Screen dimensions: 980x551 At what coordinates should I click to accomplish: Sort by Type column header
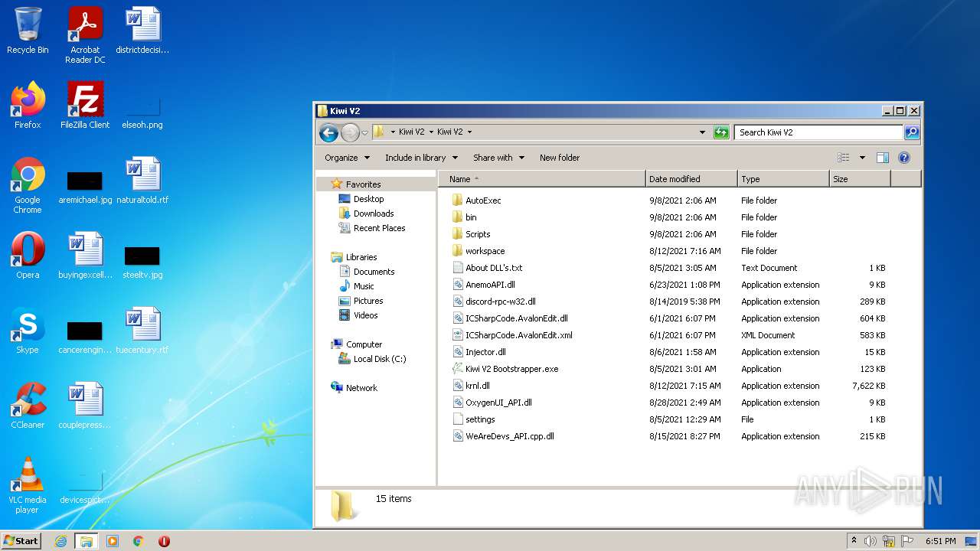tap(783, 179)
